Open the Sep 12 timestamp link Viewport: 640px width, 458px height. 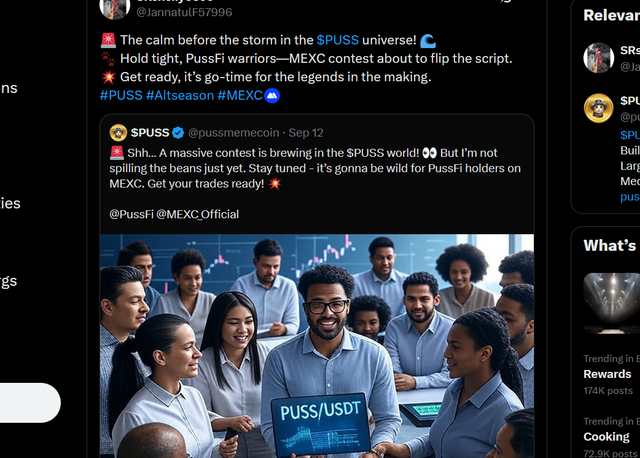pos(304,132)
